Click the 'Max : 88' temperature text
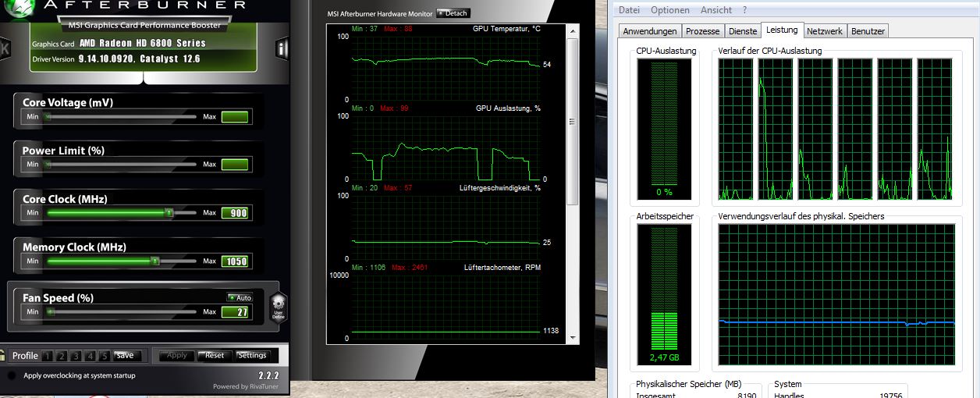The width and height of the screenshot is (980, 398). tap(396, 28)
